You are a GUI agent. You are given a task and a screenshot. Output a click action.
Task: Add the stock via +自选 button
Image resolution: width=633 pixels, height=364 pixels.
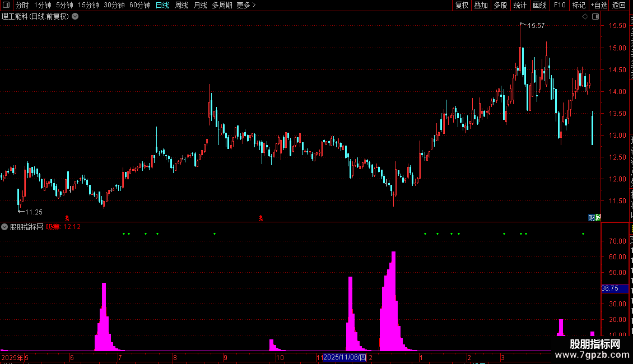click(599, 5)
